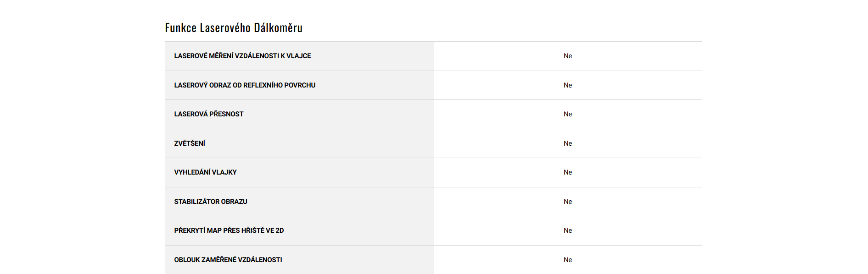Click the Ne value for laserové měření vzdálenosti

pos(568,56)
